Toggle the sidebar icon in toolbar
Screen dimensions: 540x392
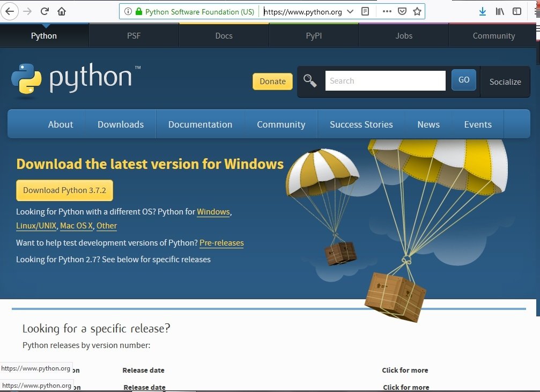[516, 11]
